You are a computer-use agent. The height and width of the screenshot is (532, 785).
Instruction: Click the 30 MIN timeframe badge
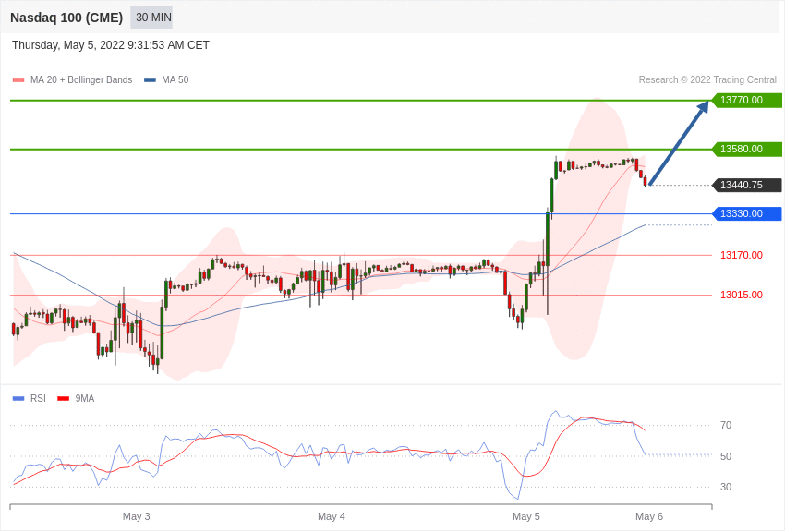coord(151,18)
